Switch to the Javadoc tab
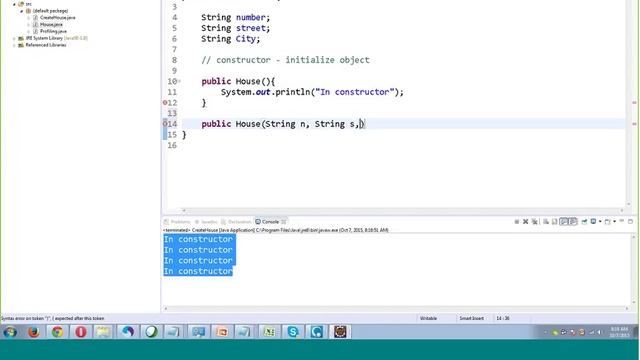 point(206,222)
